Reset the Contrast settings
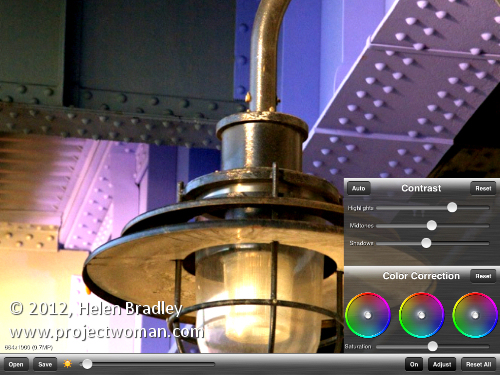 (x=483, y=188)
